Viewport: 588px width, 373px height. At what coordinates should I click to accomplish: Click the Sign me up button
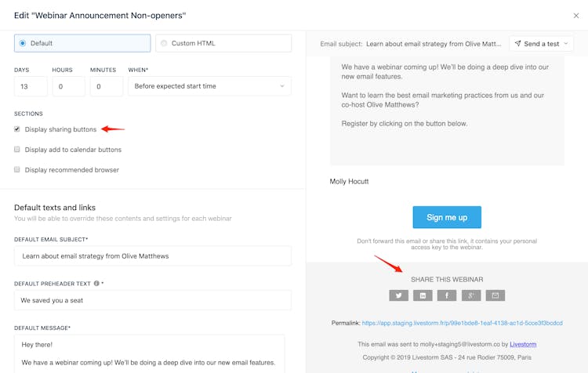click(447, 217)
